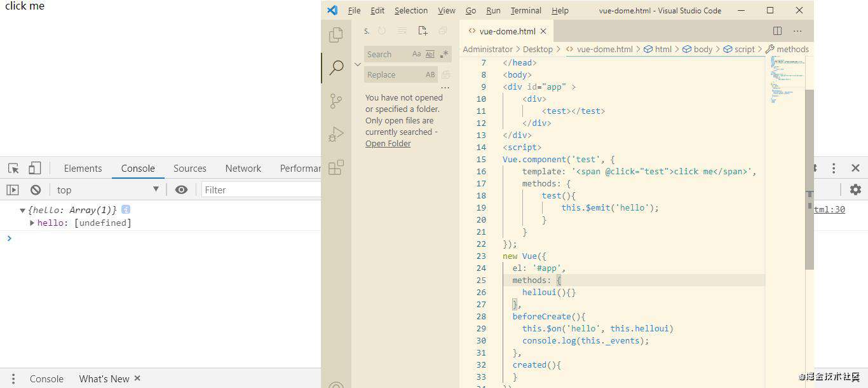The image size is (868, 388).
Task: Select the Console tab in the bottom drawer
Action: tap(46, 378)
